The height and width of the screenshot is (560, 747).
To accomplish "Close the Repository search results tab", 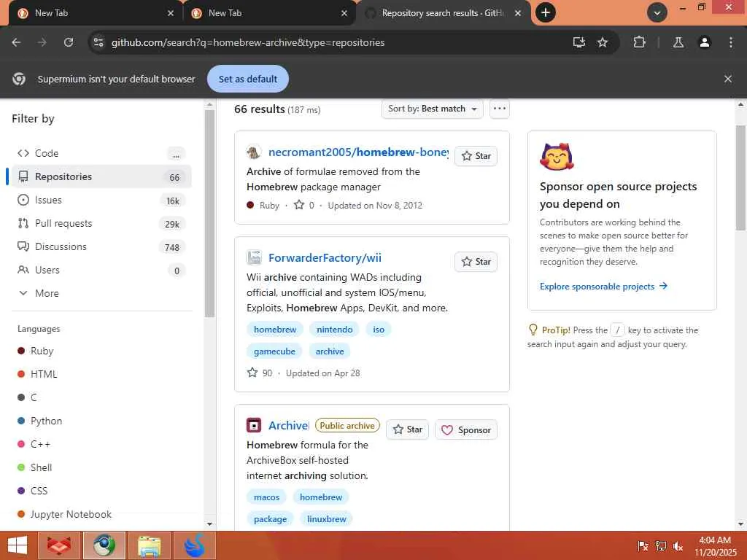I will (x=518, y=13).
